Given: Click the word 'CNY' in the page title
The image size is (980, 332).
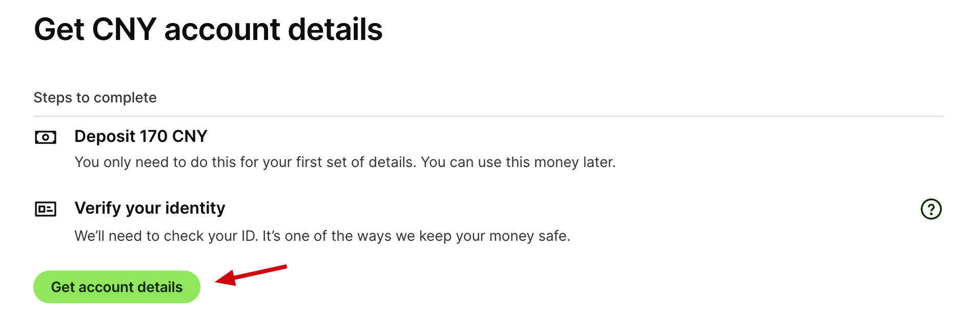Looking at the screenshot, I should tap(124, 29).
